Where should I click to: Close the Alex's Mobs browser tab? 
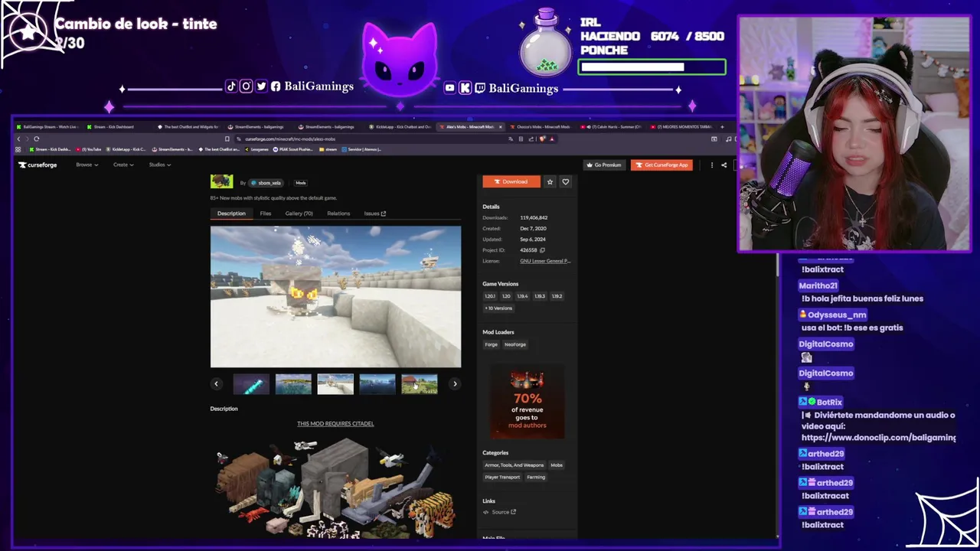pos(500,127)
